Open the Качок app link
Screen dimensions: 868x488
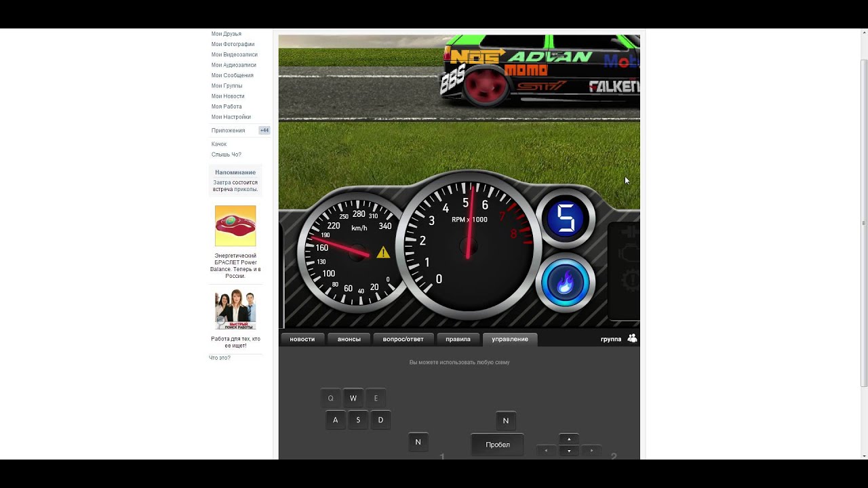[219, 144]
